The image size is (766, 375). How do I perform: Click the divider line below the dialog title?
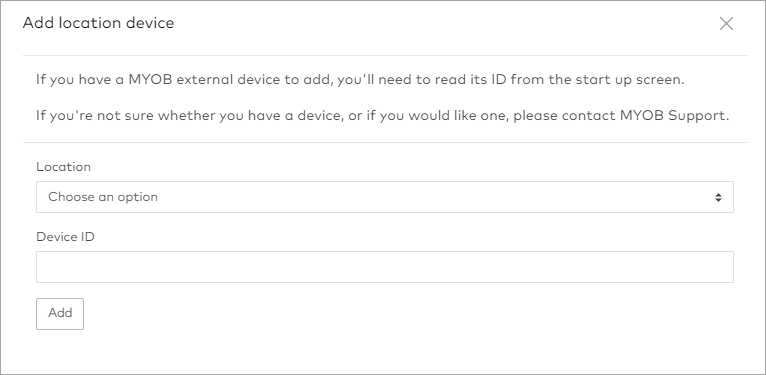pos(384,55)
